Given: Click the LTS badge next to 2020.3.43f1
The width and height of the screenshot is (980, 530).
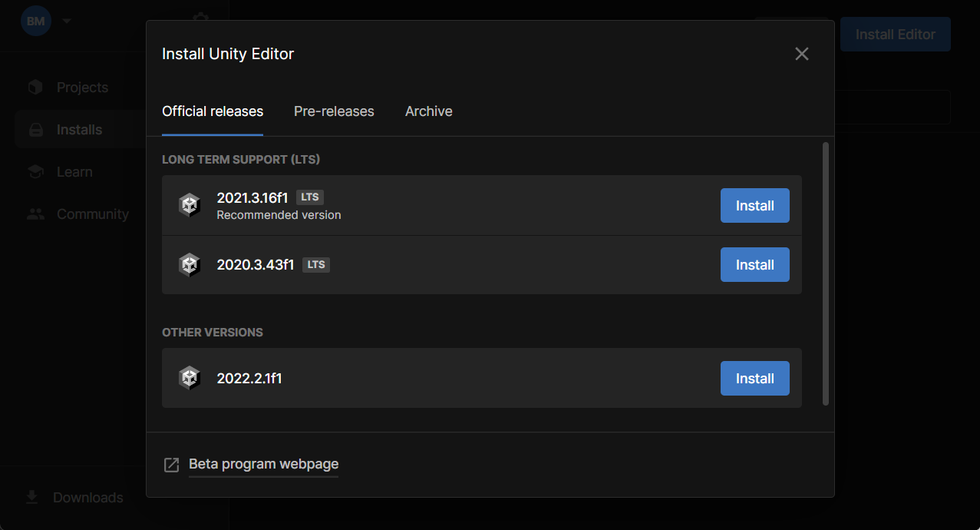Looking at the screenshot, I should (316, 264).
